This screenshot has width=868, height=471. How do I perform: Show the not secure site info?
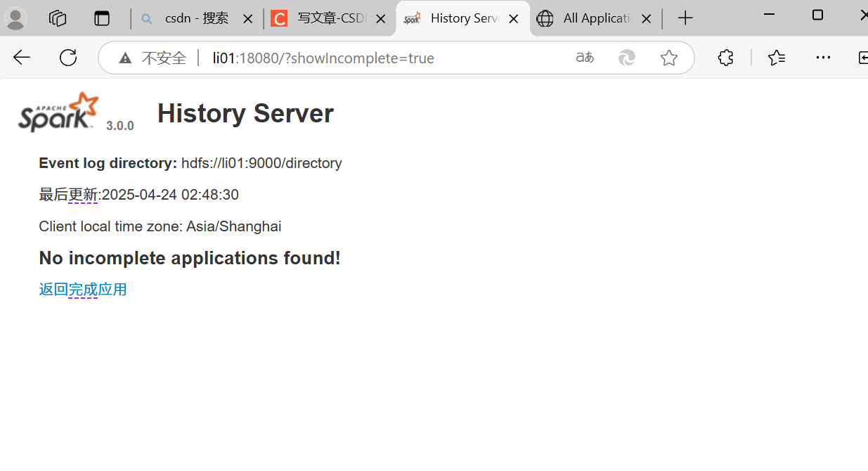click(153, 58)
